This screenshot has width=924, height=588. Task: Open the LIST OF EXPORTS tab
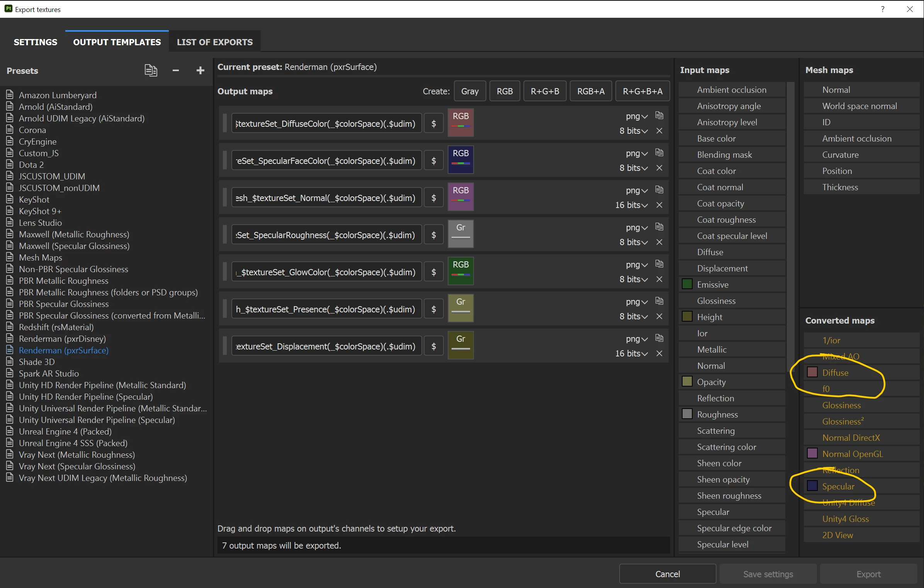(215, 42)
